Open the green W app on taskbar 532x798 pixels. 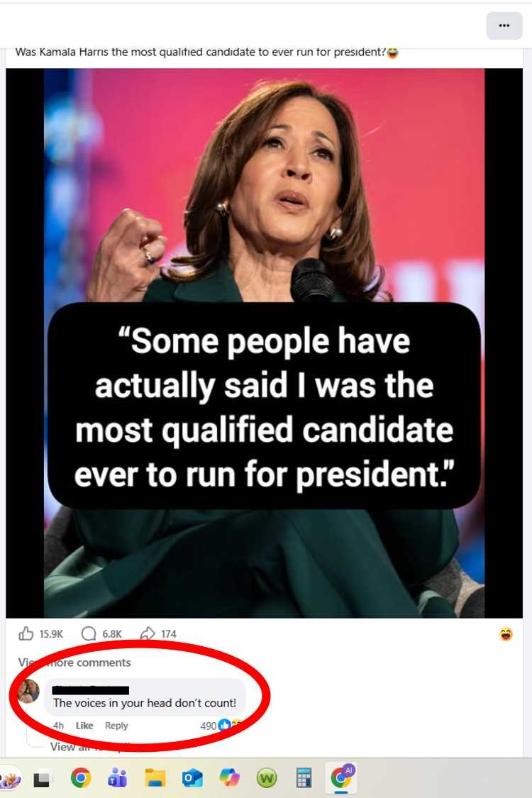(267, 778)
